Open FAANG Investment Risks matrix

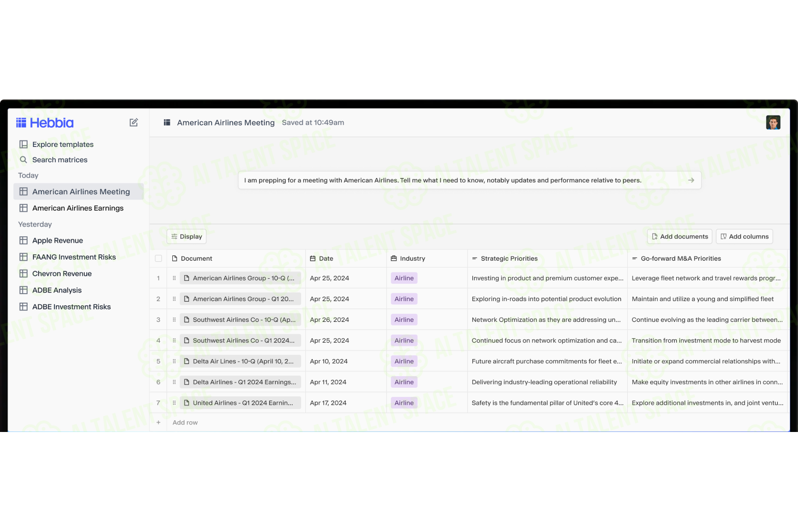(74, 257)
